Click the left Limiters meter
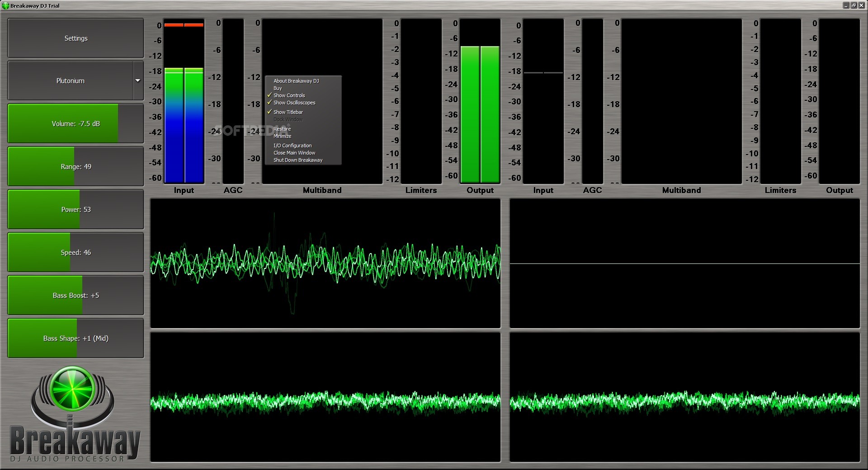Screen dimensions: 868x470 click(x=421, y=102)
